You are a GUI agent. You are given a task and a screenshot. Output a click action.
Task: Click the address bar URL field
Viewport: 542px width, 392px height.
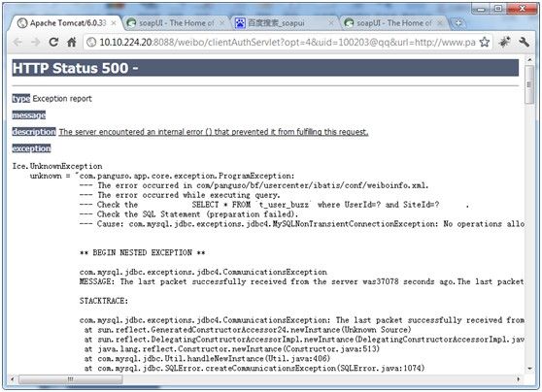287,42
